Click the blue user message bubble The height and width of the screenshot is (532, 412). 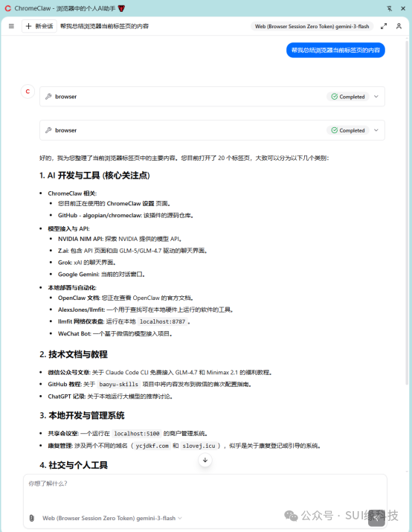pyautogui.click(x=335, y=50)
